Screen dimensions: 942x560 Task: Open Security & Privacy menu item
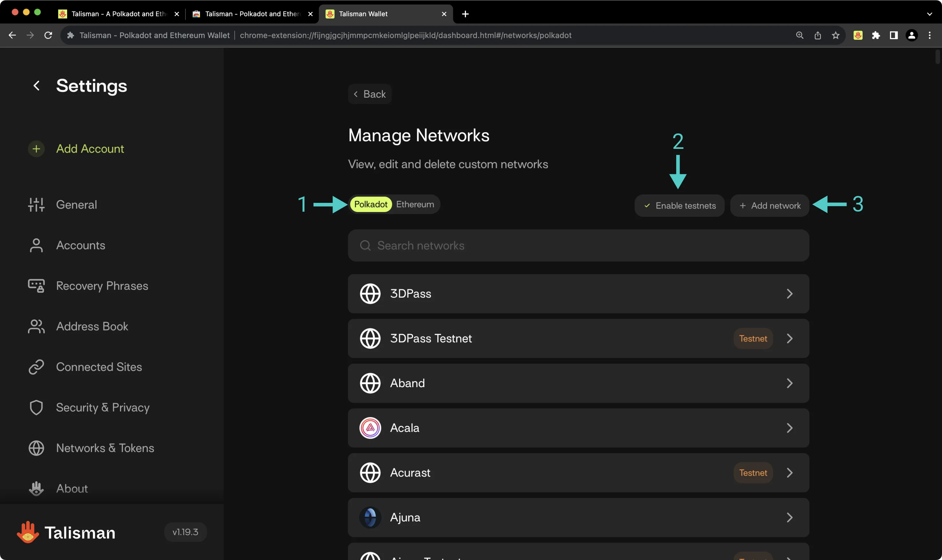(x=103, y=407)
